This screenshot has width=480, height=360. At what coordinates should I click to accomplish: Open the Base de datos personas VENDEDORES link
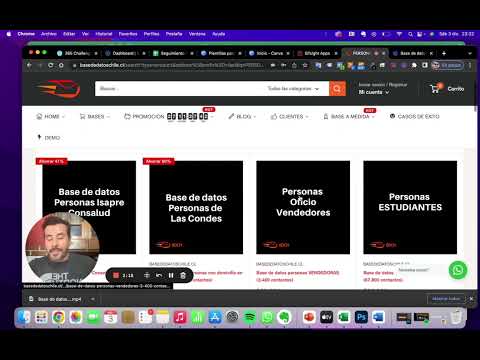click(x=297, y=276)
